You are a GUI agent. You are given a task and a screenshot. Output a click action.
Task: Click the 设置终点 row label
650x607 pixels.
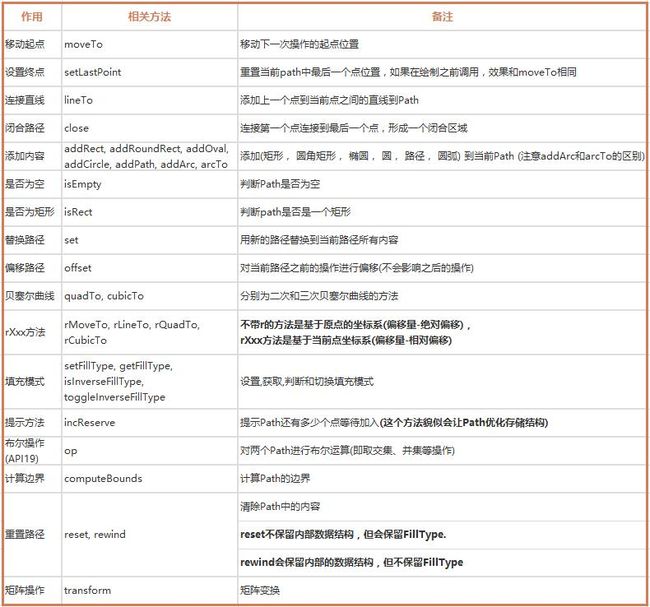[x=25, y=72]
